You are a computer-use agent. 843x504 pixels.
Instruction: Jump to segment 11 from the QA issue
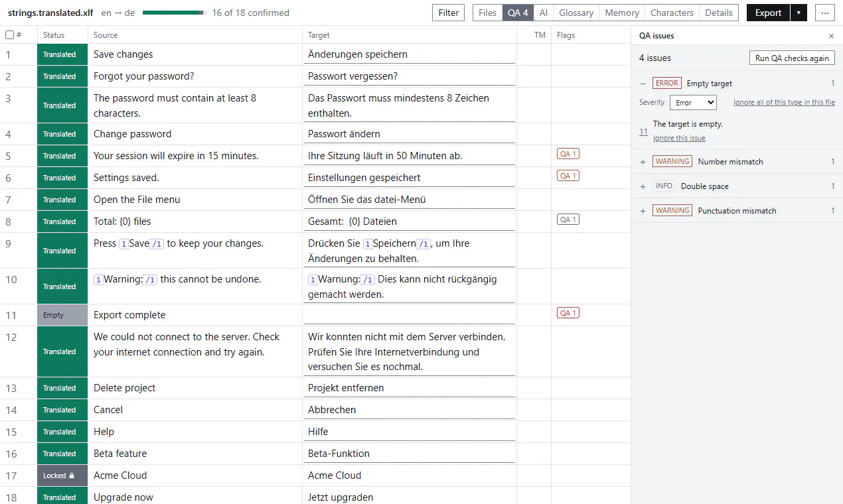pyautogui.click(x=643, y=132)
